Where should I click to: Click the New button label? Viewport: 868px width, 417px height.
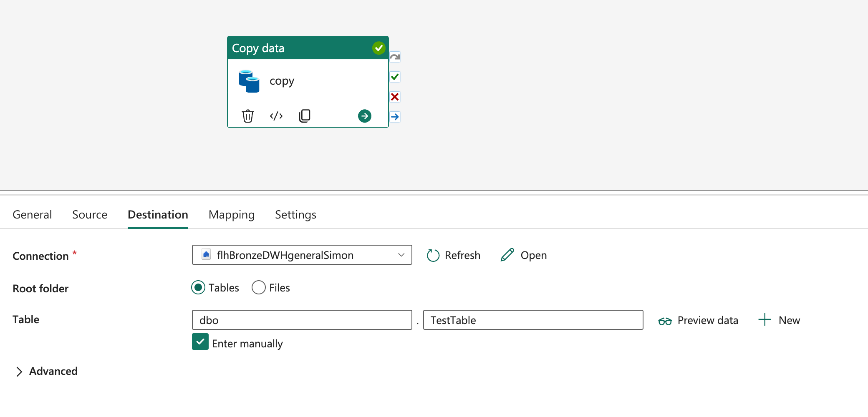[x=789, y=320]
